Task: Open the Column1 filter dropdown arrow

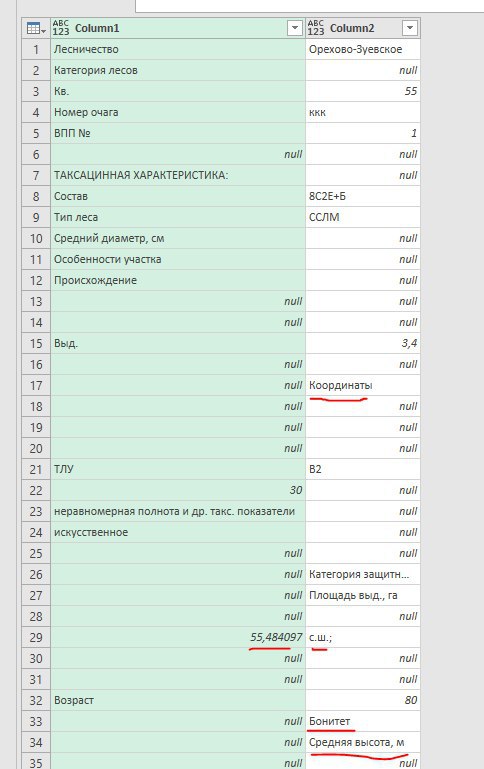Action: (x=294, y=28)
